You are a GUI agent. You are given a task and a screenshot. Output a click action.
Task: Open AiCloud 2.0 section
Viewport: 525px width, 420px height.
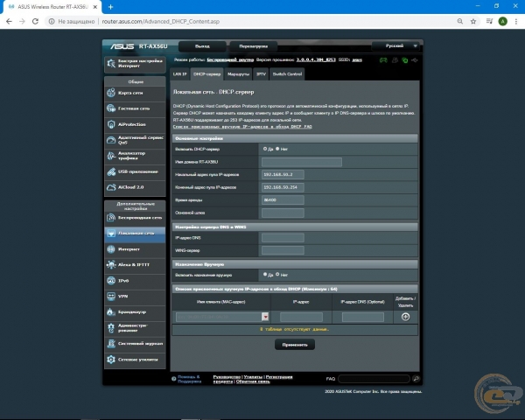tap(135, 187)
